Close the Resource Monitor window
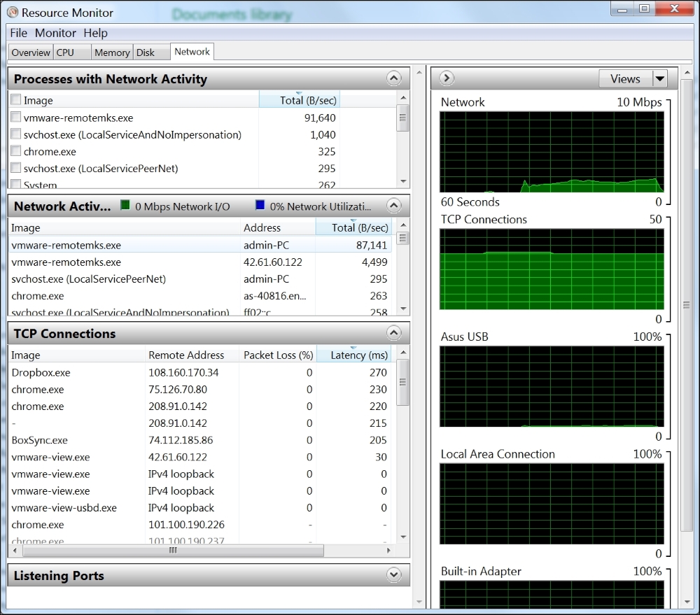 click(675, 9)
